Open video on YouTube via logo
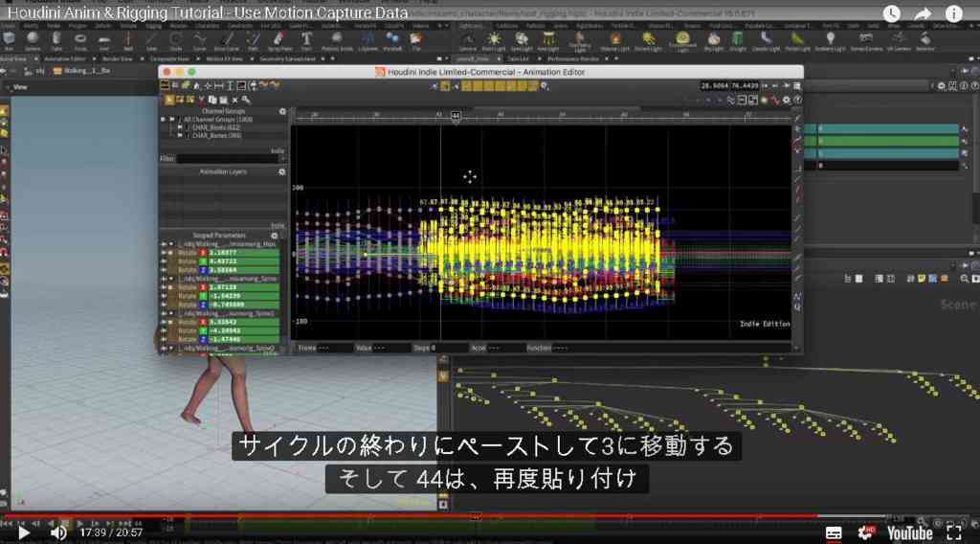 (x=909, y=533)
